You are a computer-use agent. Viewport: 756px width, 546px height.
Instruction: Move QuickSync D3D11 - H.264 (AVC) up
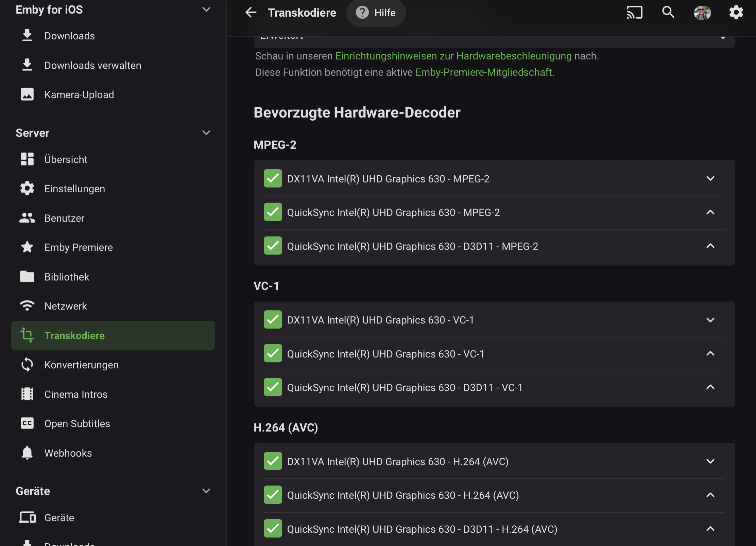click(710, 528)
